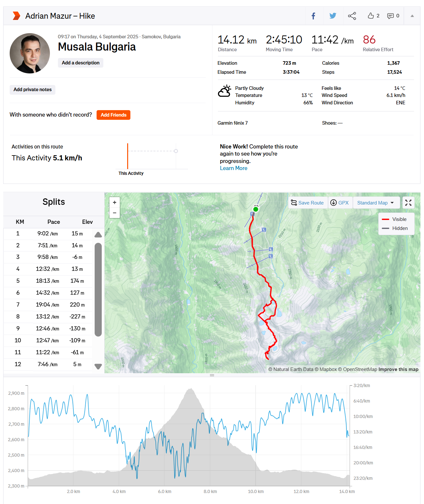The width and height of the screenshot is (424, 504).
Task: Click the Strava logo
Action: pos(16,15)
